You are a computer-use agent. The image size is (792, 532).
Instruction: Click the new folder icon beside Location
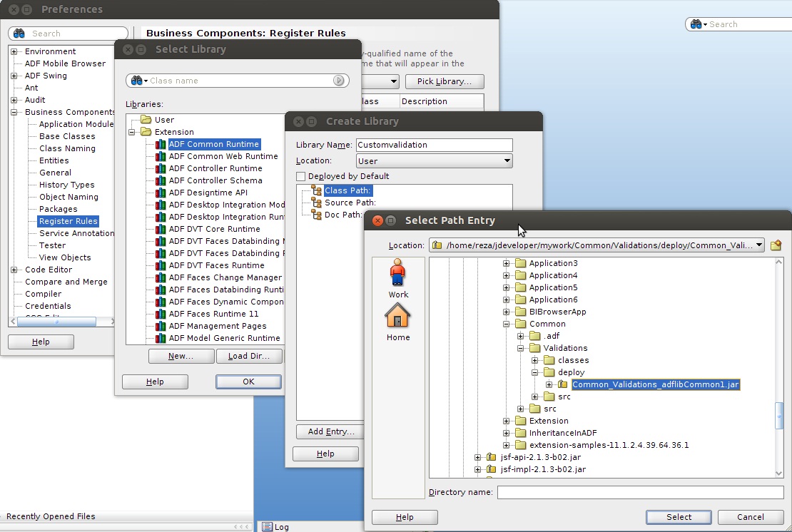[x=776, y=245]
